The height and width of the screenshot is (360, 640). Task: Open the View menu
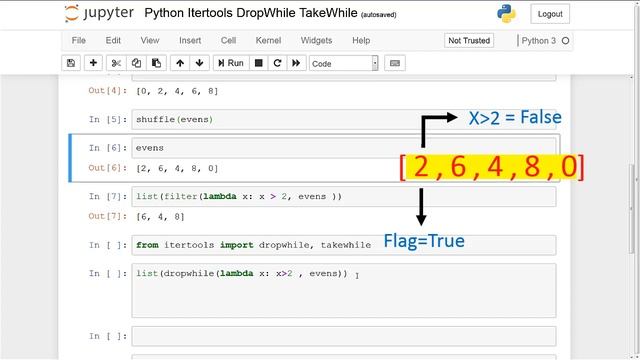point(150,40)
